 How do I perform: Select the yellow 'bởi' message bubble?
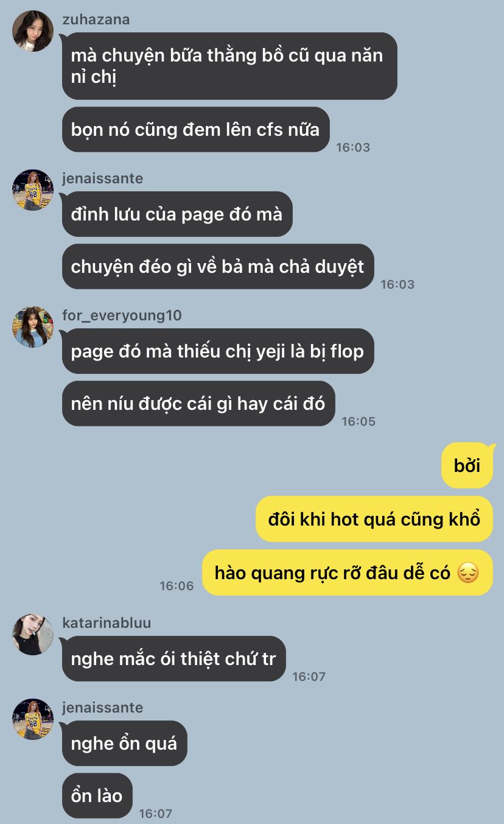[467, 465]
